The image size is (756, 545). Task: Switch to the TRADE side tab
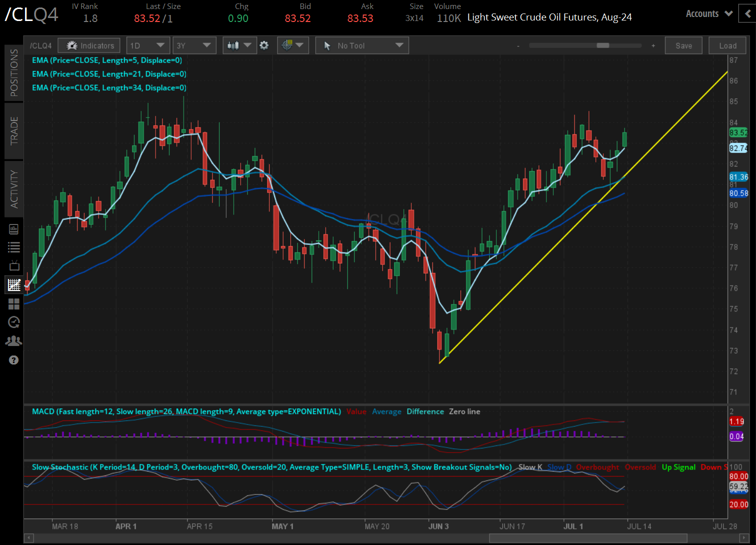coord(14,130)
